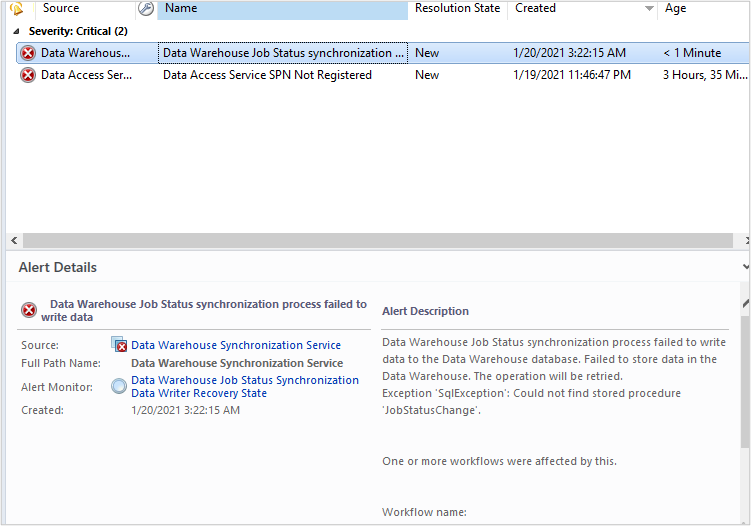Sort alerts by Resolution State column
The height and width of the screenshot is (526, 751).
pyautogui.click(x=457, y=8)
